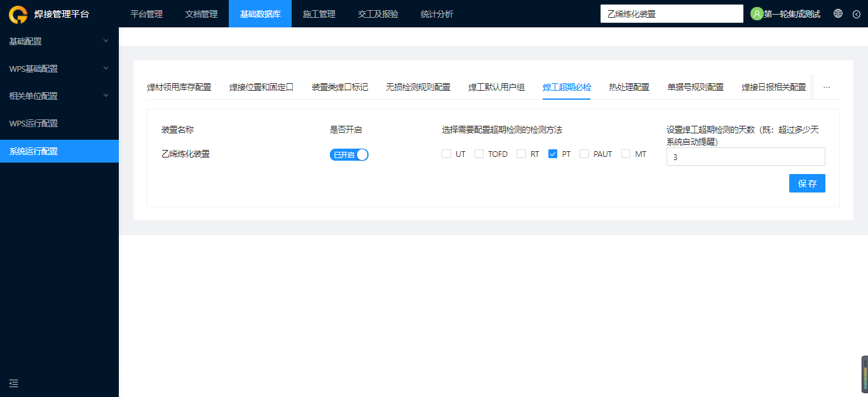Open WPS运行配置 in sidebar

click(59, 123)
